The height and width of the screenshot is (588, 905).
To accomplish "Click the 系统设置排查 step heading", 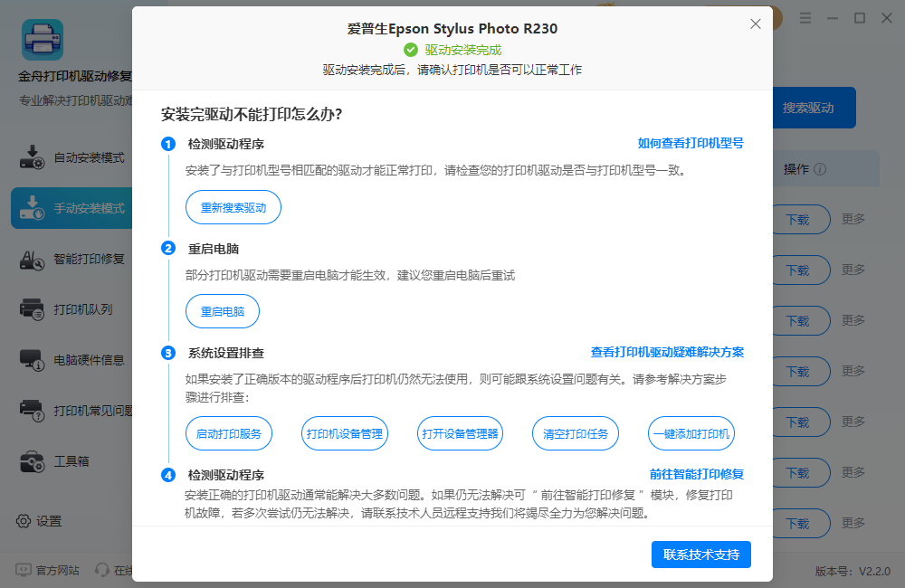I will tap(225, 353).
